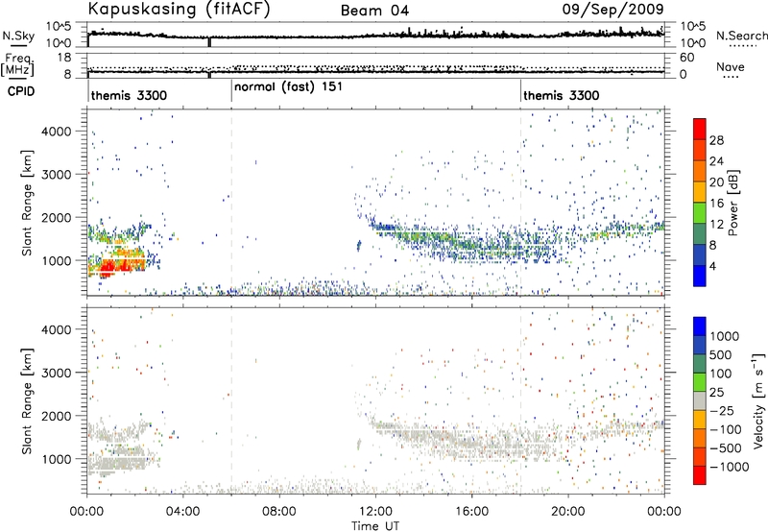Click the first themis 3300 label at 00:00
The width and height of the screenshot is (768, 532).
[x=129, y=95]
